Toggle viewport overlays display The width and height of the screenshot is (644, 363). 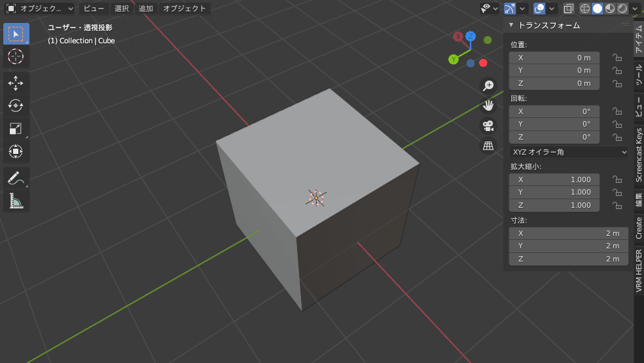tap(539, 9)
